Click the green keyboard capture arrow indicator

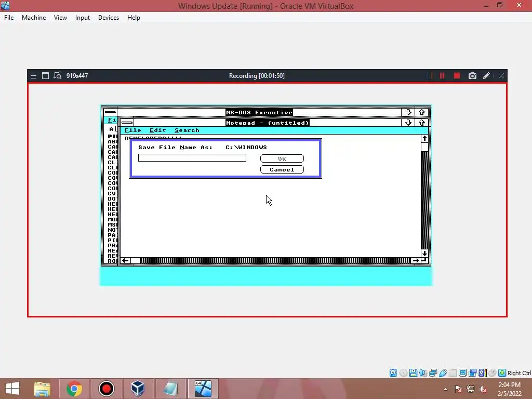click(502, 373)
